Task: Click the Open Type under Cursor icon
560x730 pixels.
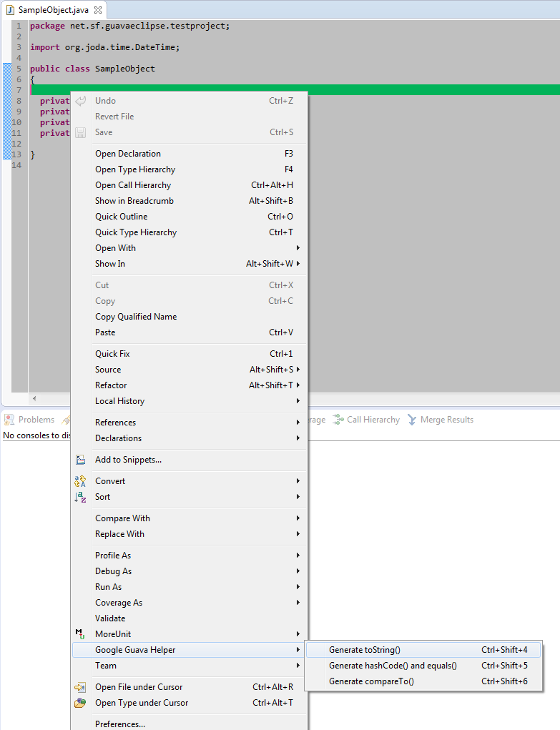Action: tap(80, 703)
